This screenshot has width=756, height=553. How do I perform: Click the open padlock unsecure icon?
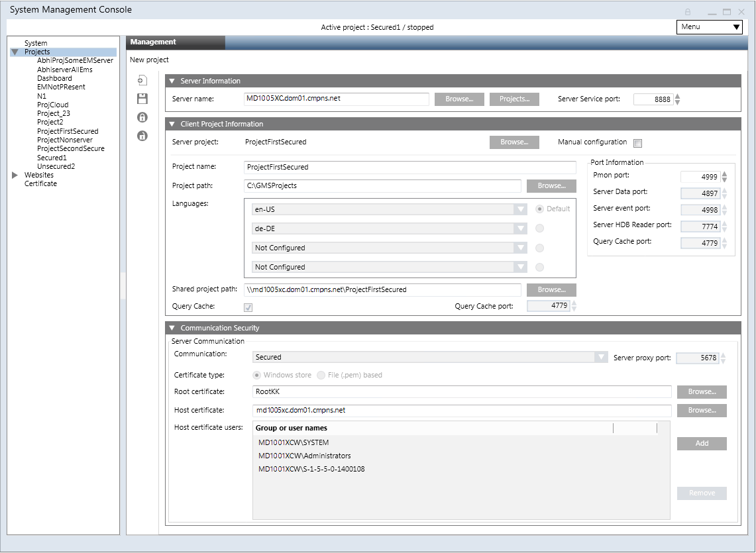142,136
